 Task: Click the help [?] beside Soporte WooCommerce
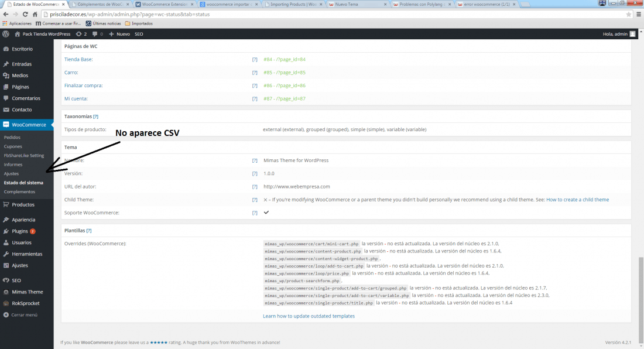point(255,213)
